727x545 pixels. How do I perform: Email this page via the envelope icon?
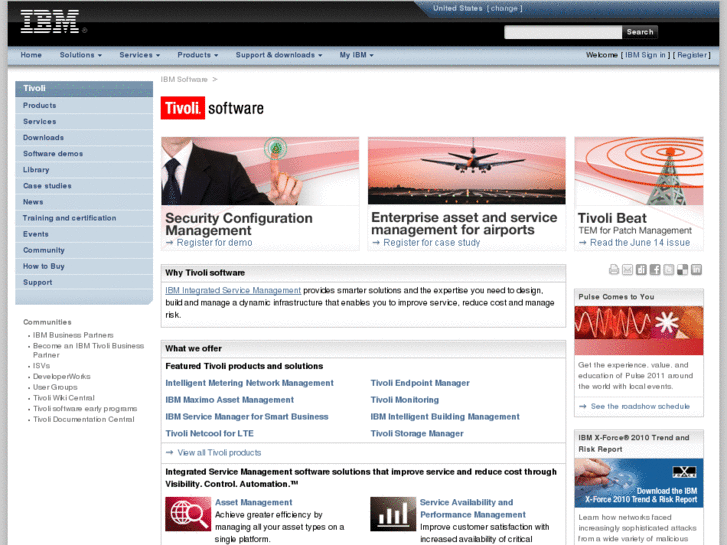(x=627, y=269)
